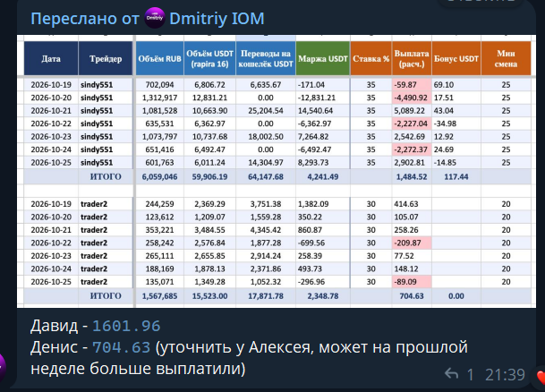The width and height of the screenshot is (545, 392).
Task: Click the 'Ставка %' column header
Action: click(370, 58)
